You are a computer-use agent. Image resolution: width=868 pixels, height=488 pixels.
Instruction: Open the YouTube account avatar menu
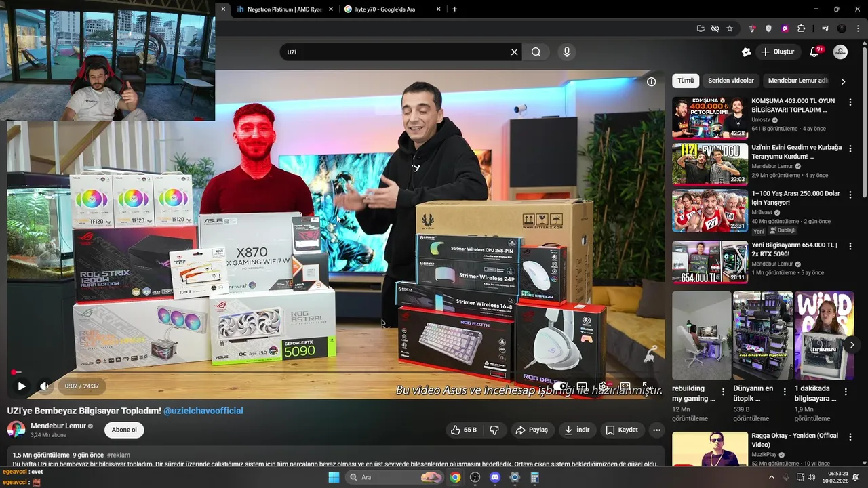click(x=840, y=52)
